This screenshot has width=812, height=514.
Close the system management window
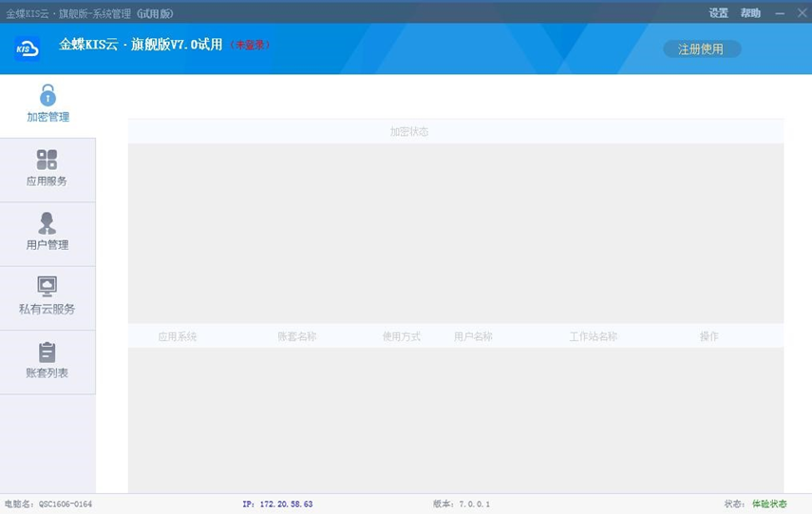pos(802,13)
